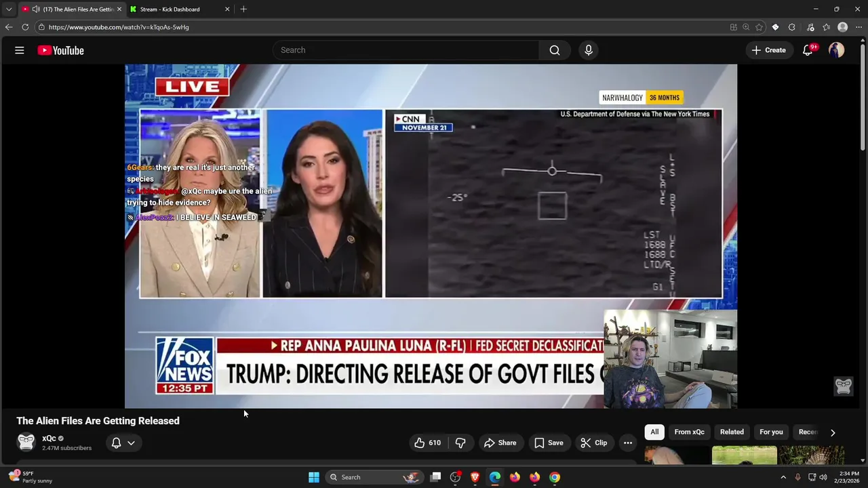Show more filter chips with right arrow
This screenshot has height=488, width=868.
(x=833, y=432)
